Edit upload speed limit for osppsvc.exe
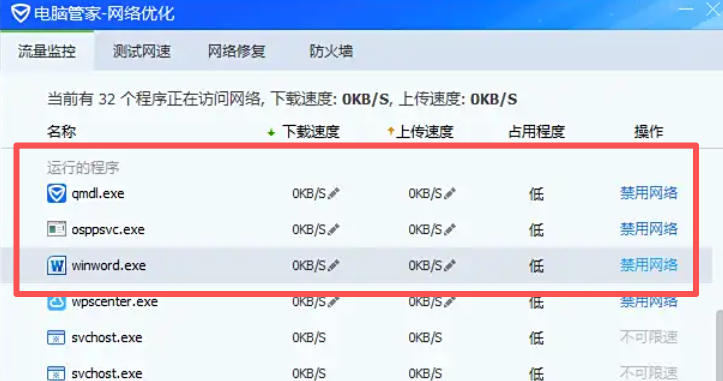Viewport: 723px width, 381px height. (450, 229)
